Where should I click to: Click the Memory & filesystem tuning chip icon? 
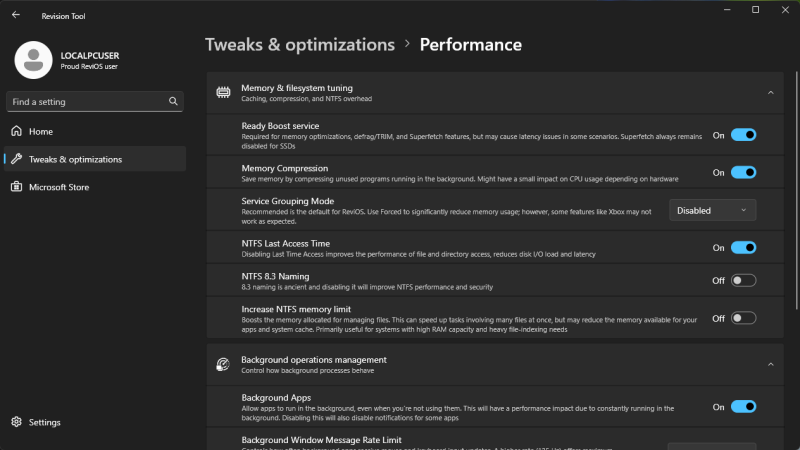[224, 92]
